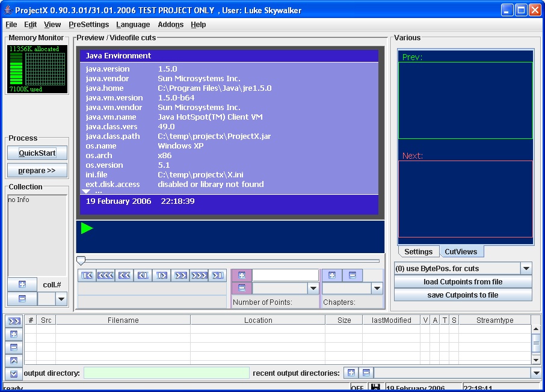This screenshot has height=392, width=545.
Task: Remove chapter with blue minus button
Action: (x=352, y=275)
